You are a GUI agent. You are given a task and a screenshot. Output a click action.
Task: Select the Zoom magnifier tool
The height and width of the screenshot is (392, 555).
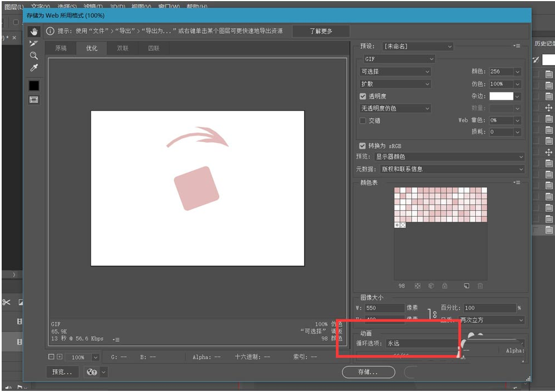pyautogui.click(x=34, y=55)
